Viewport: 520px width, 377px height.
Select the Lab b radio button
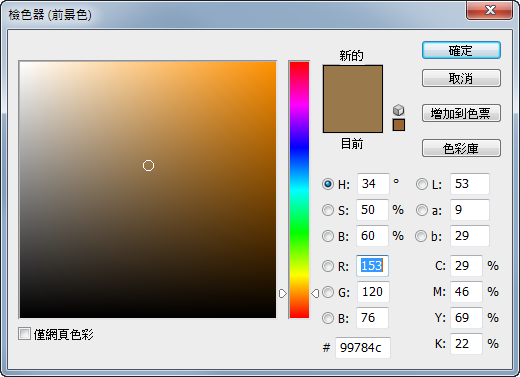point(421,236)
